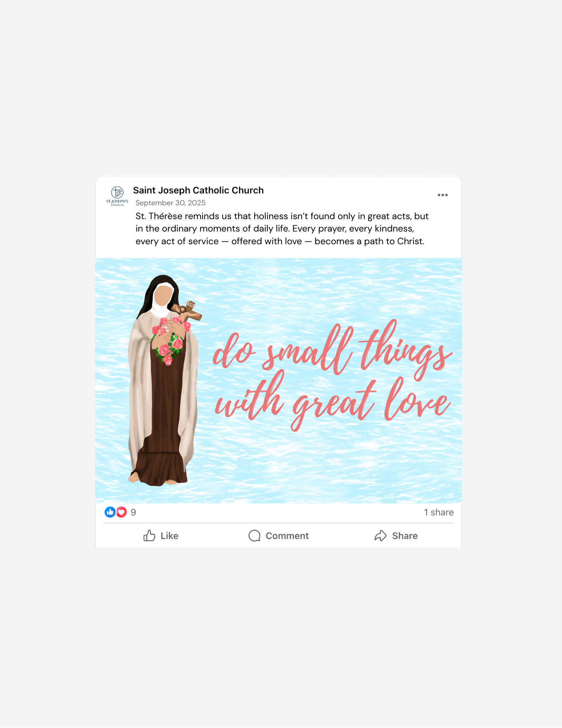Click the red heart reaction icon
Viewport: 562px width, 728px height.
pyautogui.click(x=121, y=512)
